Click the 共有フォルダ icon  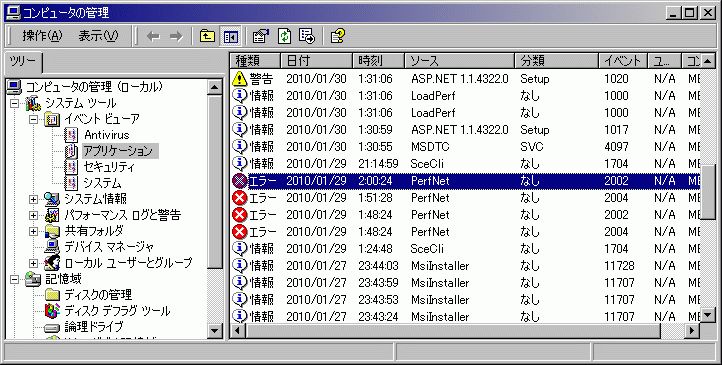tap(52, 231)
